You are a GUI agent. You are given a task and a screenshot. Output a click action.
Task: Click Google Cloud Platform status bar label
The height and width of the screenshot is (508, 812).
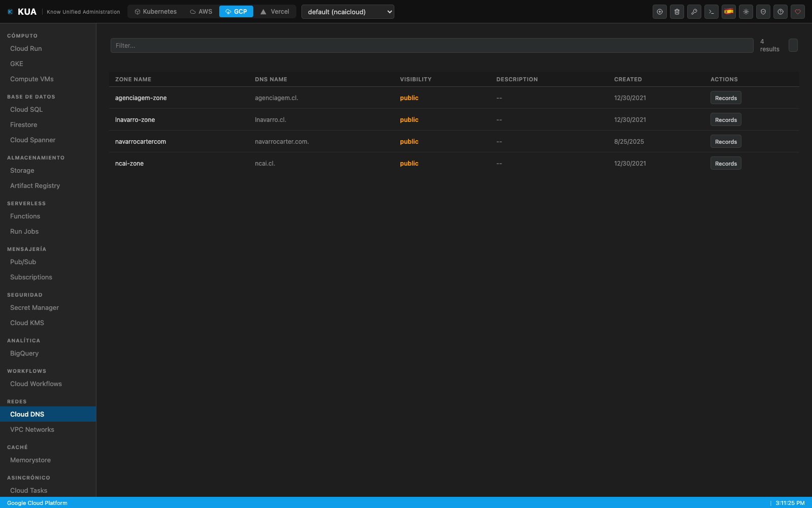click(37, 503)
